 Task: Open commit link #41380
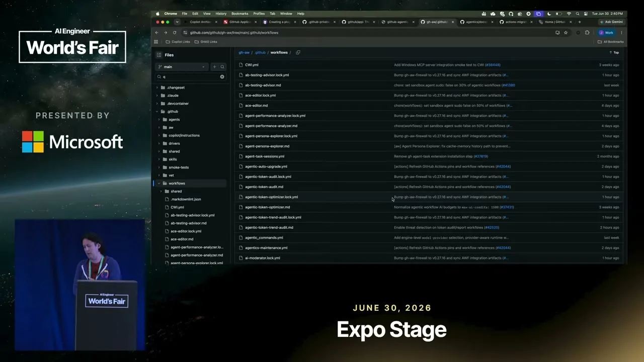(x=508, y=85)
